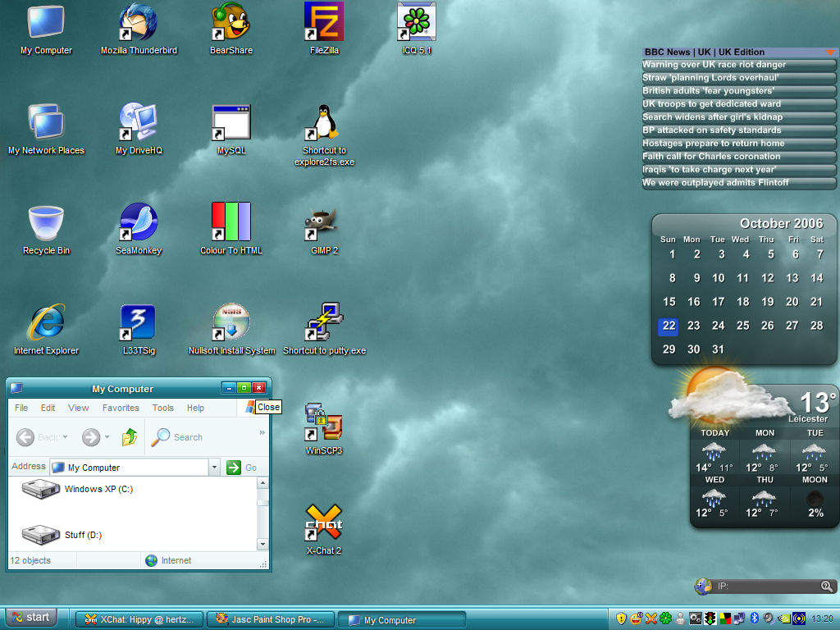Select the Stuff (D:) drive

(62, 535)
